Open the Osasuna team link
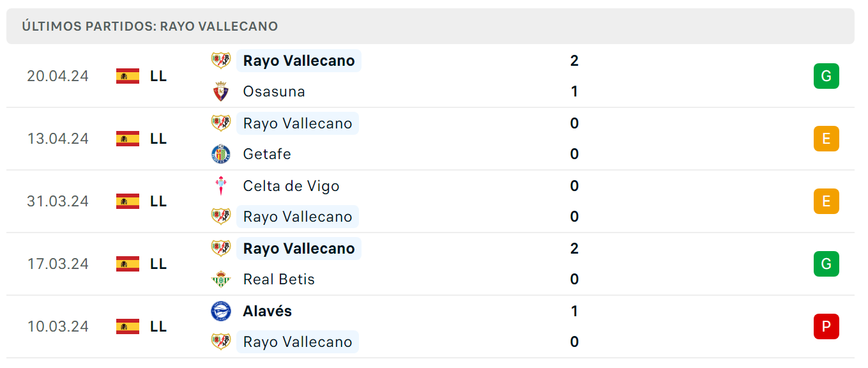868x368 pixels. pos(274,91)
